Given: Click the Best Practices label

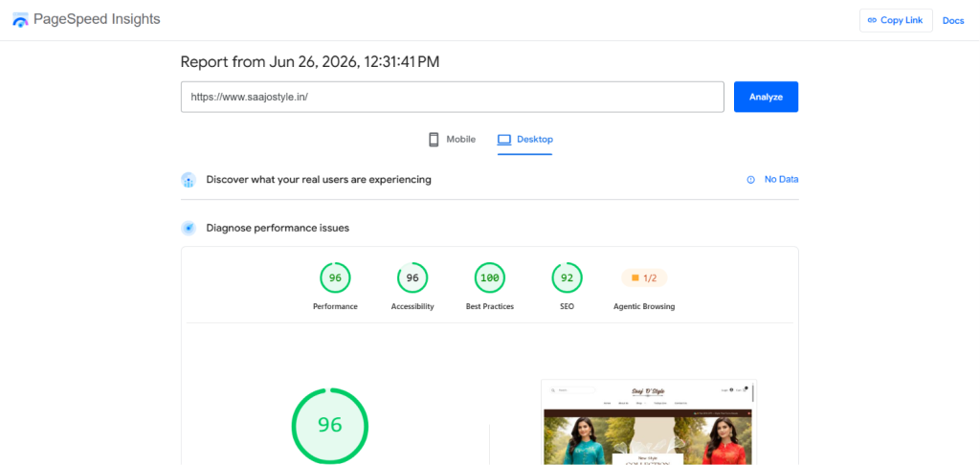Looking at the screenshot, I should tap(490, 307).
